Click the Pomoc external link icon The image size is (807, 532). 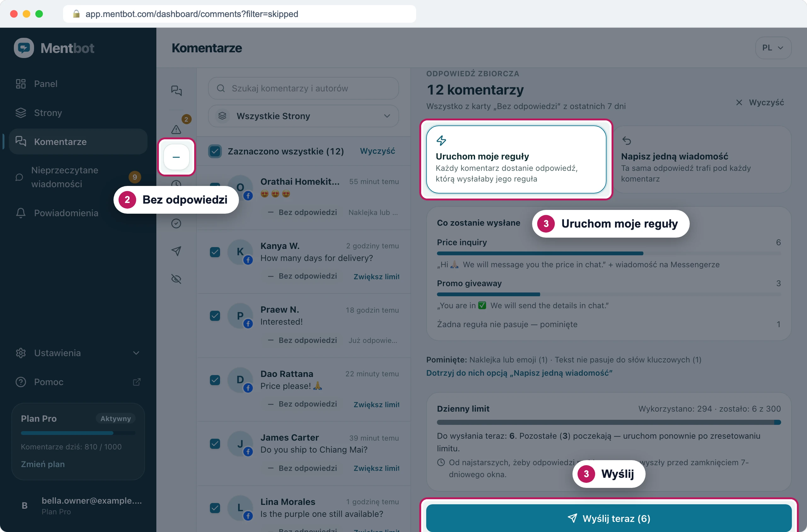(x=136, y=382)
